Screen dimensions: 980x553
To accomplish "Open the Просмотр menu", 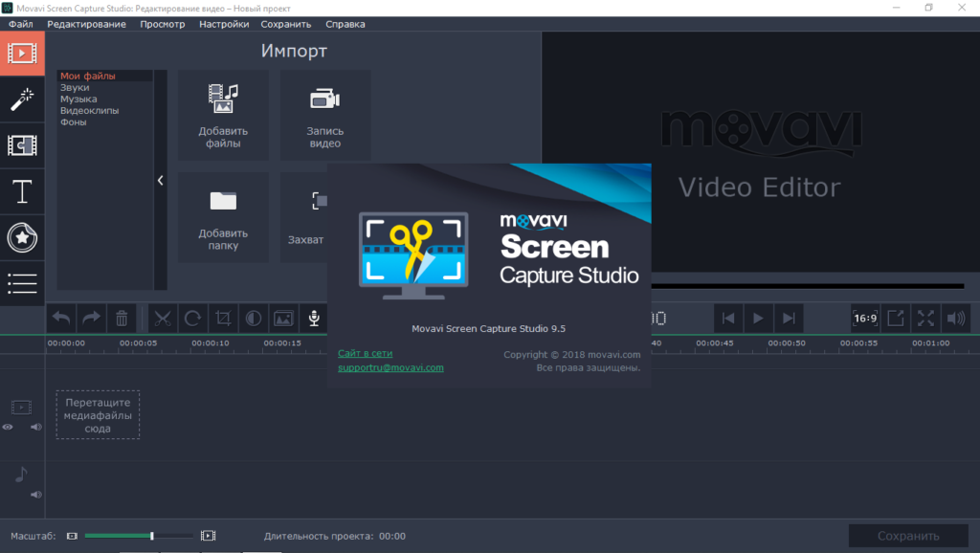I will (x=163, y=24).
